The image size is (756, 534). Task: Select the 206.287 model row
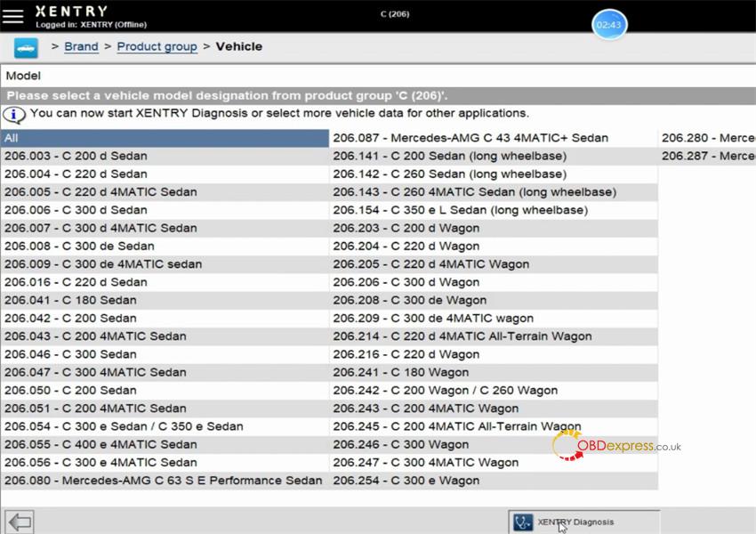tap(707, 156)
